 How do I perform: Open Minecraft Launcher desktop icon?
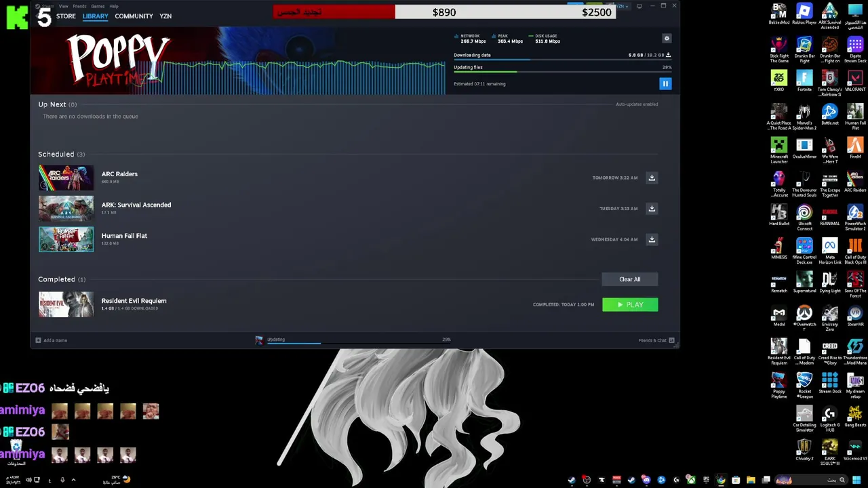[x=778, y=150]
